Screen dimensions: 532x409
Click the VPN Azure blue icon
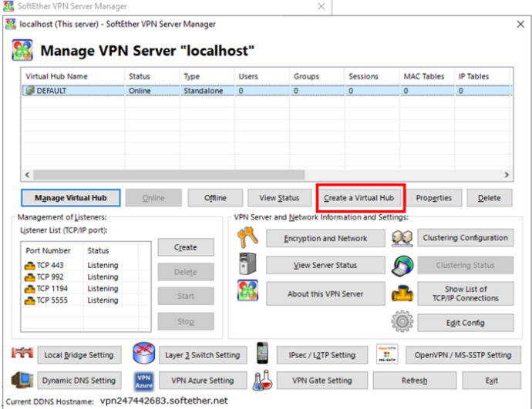pyautogui.click(x=144, y=380)
